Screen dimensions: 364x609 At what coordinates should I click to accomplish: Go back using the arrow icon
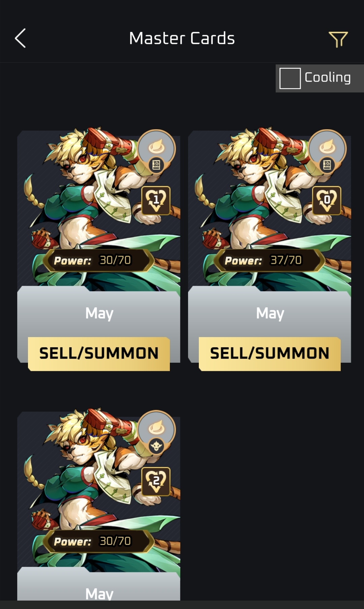20,38
